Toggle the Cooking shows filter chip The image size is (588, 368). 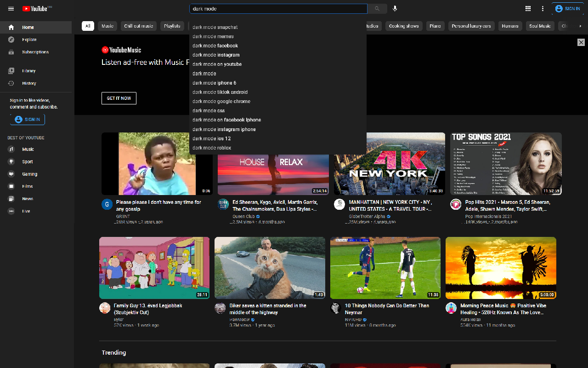(x=403, y=26)
